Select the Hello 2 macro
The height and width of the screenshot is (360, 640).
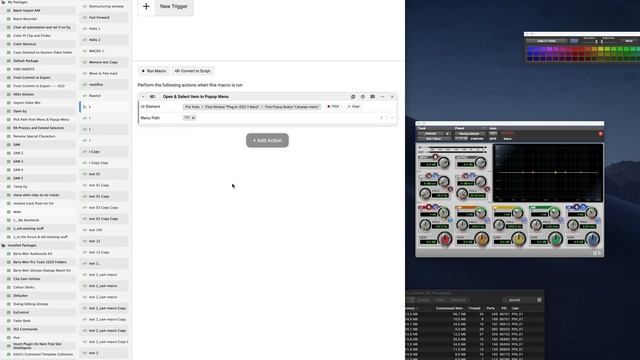[104, 40]
